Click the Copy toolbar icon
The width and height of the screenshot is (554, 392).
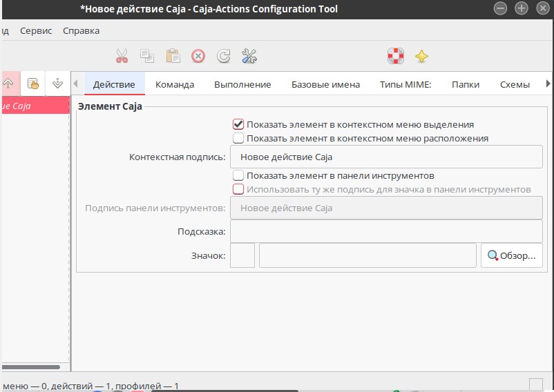click(x=147, y=56)
